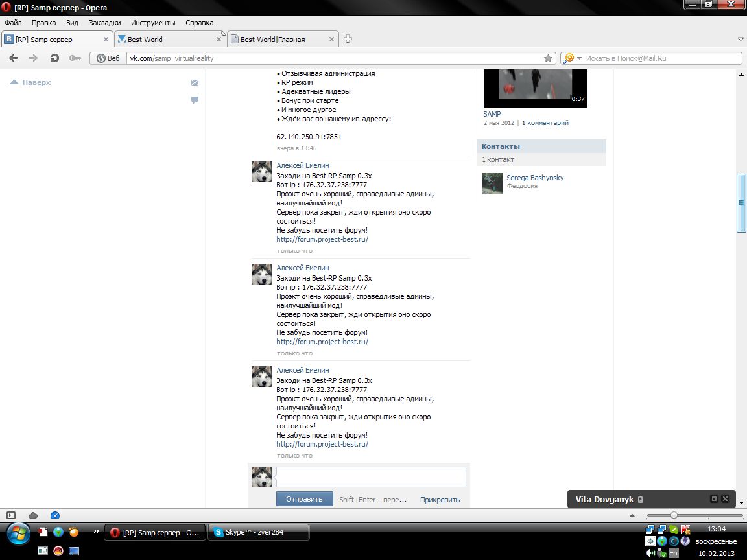The width and height of the screenshot is (747, 560).
Task: Expand quick launch chevron in taskbar
Action: 96,531
